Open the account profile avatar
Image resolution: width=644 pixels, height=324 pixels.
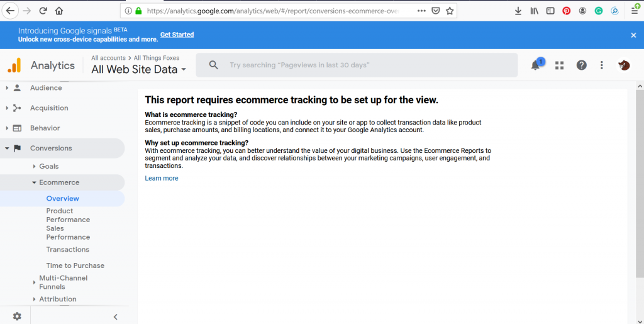tap(624, 65)
